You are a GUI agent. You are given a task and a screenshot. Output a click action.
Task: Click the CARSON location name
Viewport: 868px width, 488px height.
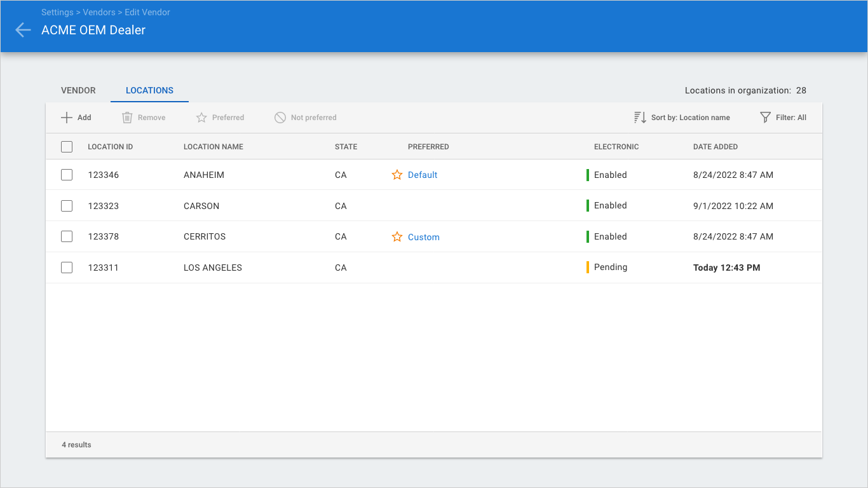(201, 206)
